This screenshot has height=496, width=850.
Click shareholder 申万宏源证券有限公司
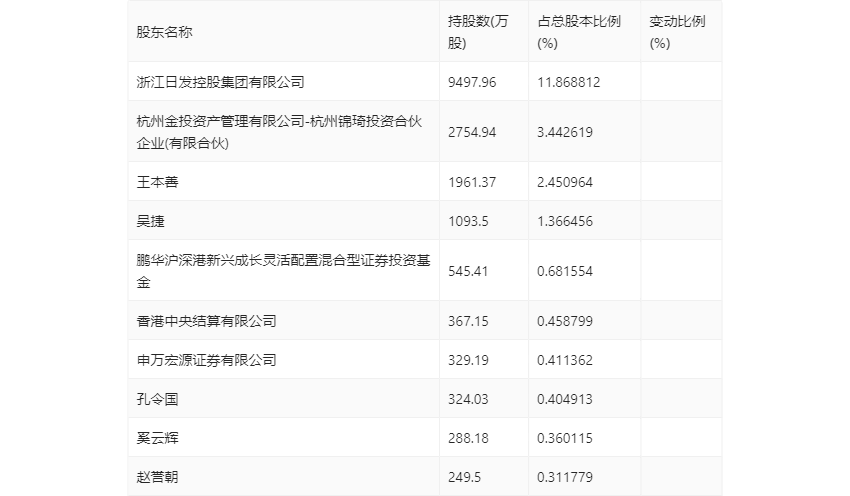(x=206, y=359)
